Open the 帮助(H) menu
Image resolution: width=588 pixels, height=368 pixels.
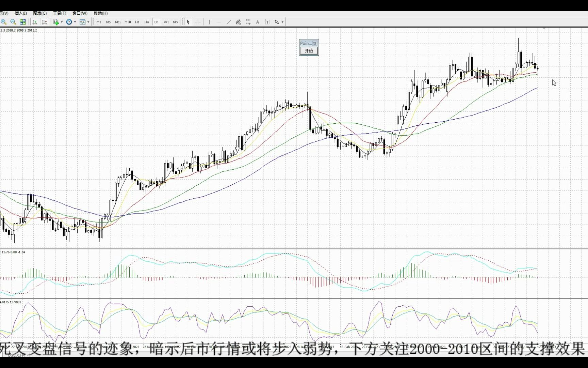point(100,13)
